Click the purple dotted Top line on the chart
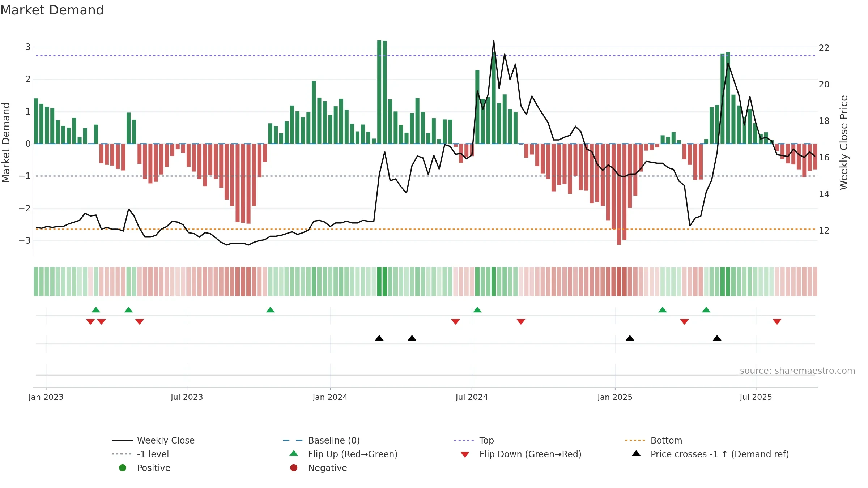Image resolution: width=868 pixels, height=488 pixels. 425,56
